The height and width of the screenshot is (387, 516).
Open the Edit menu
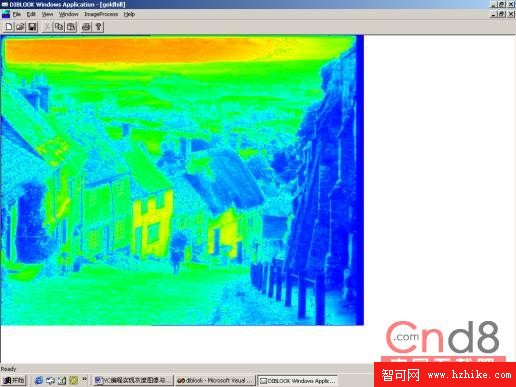tap(31, 14)
